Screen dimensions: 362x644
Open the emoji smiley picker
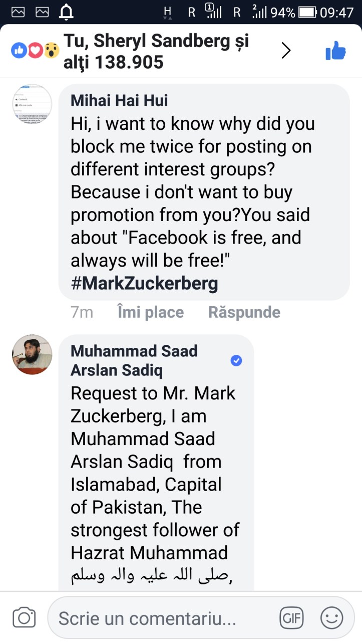pyautogui.click(x=330, y=618)
